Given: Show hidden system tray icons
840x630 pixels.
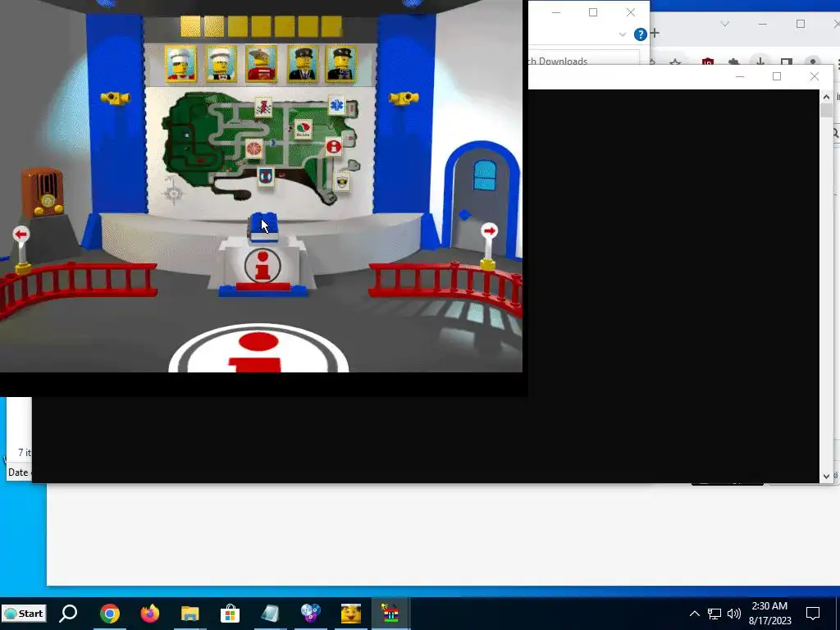Looking at the screenshot, I should pos(694,614).
